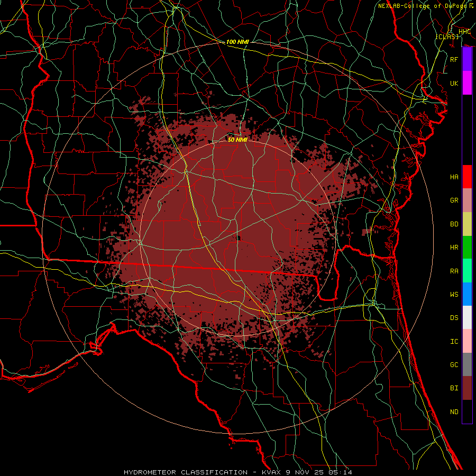This screenshot has height=476, width=476.
Task: Click the RA light green legend swatch
Action: tap(467, 270)
